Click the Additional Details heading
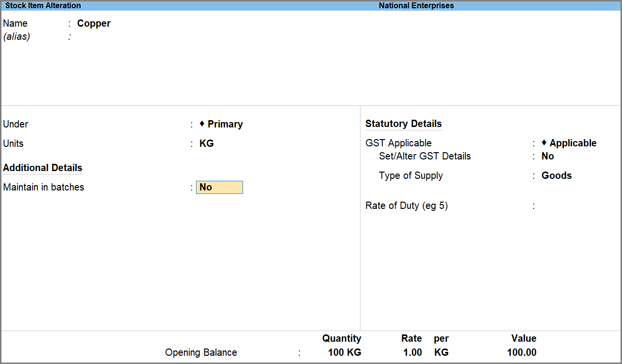Screen dimensions: 622x364 43,168
